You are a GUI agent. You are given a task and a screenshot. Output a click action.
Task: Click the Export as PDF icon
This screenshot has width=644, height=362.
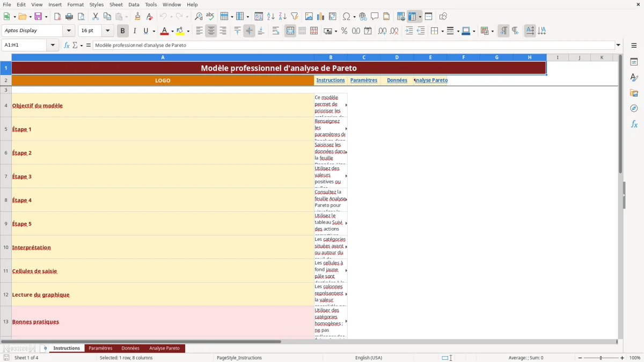click(57, 17)
